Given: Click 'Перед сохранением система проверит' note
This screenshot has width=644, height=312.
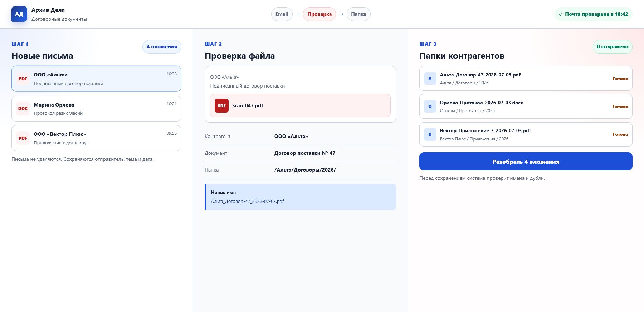Looking at the screenshot, I should (x=482, y=178).
